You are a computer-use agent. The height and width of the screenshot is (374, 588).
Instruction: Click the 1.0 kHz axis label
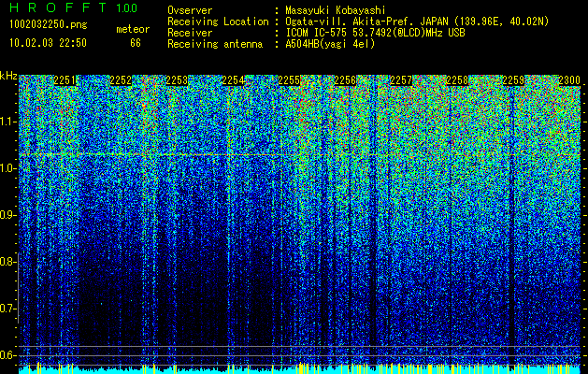pos(8,168)
